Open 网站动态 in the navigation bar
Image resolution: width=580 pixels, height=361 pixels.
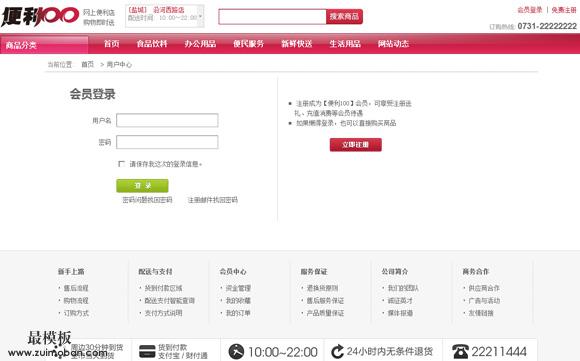click(393, 44)
